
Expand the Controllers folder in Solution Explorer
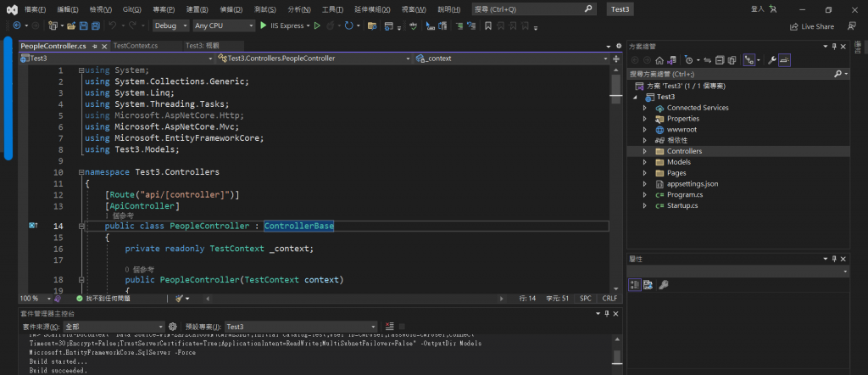tap(645, 151)
